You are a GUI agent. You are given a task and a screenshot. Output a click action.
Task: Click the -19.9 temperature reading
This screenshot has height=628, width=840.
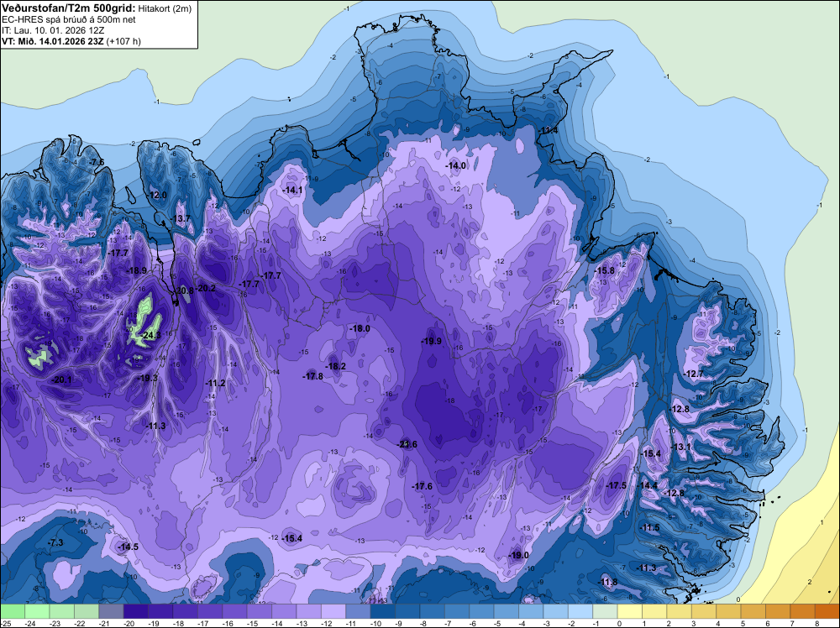coord(431,341)
